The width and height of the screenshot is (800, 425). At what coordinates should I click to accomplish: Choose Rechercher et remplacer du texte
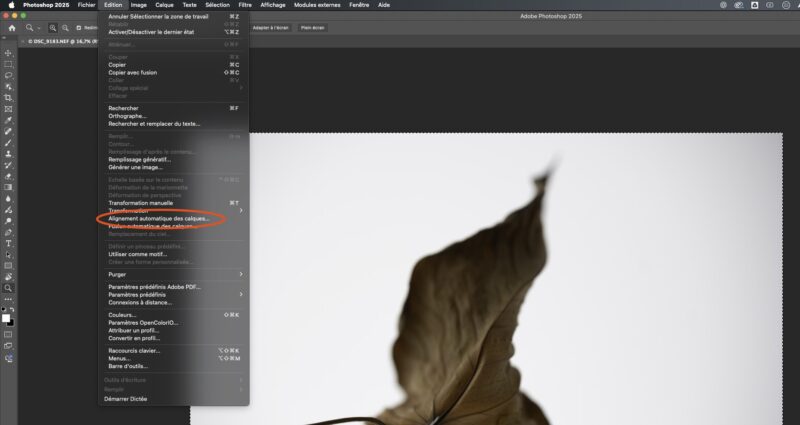173,123
